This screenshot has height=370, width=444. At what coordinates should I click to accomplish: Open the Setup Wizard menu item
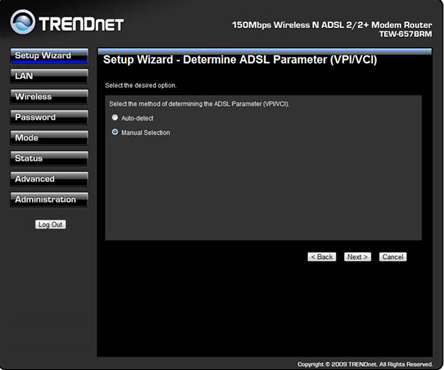point(49,56)
